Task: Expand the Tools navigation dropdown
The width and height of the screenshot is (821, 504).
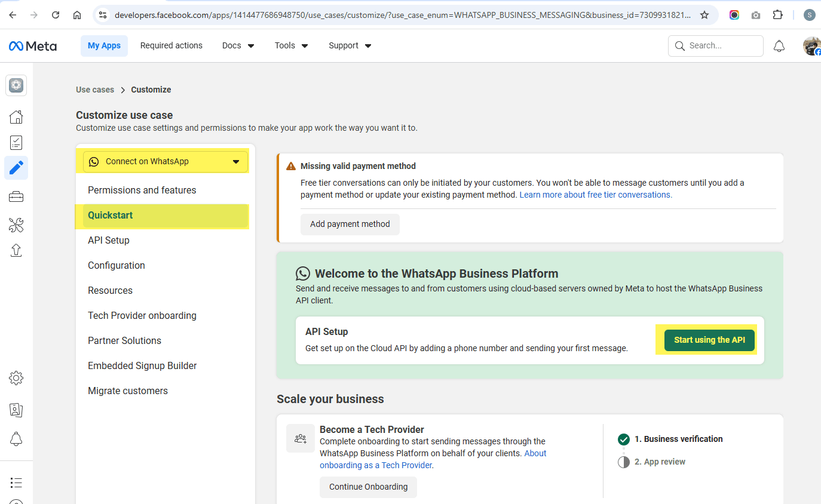Action: coord(291,45)
